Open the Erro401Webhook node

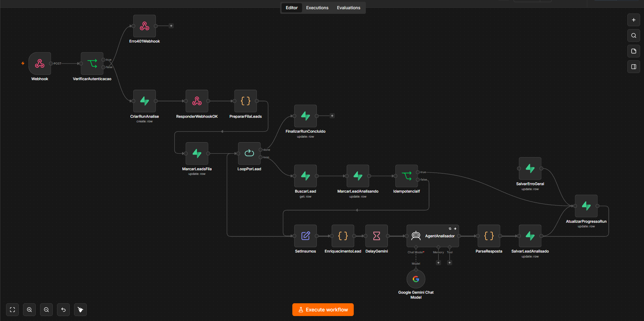[x=145, y=26]
